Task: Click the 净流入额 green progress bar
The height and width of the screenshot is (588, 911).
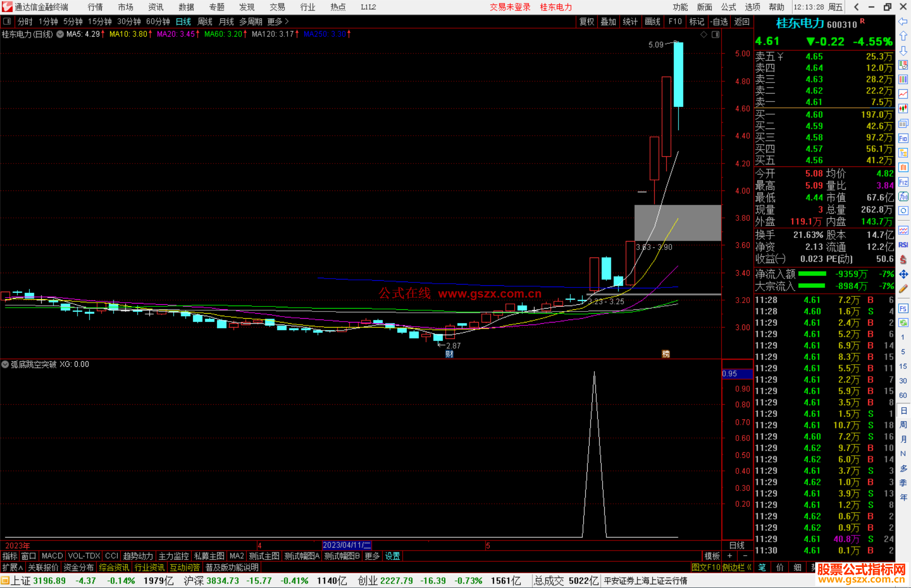Action: point(812,274)
